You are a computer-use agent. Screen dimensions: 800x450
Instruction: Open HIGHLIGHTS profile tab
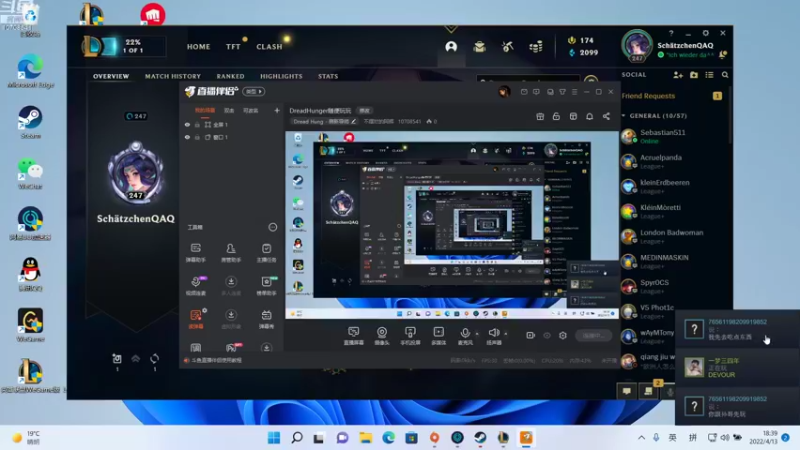pos(281,76)
